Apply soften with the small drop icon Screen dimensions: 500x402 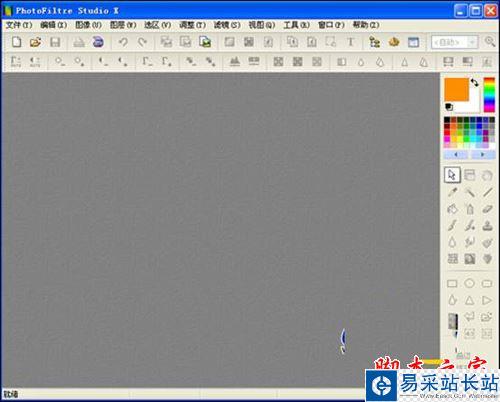tap(361, 62)
